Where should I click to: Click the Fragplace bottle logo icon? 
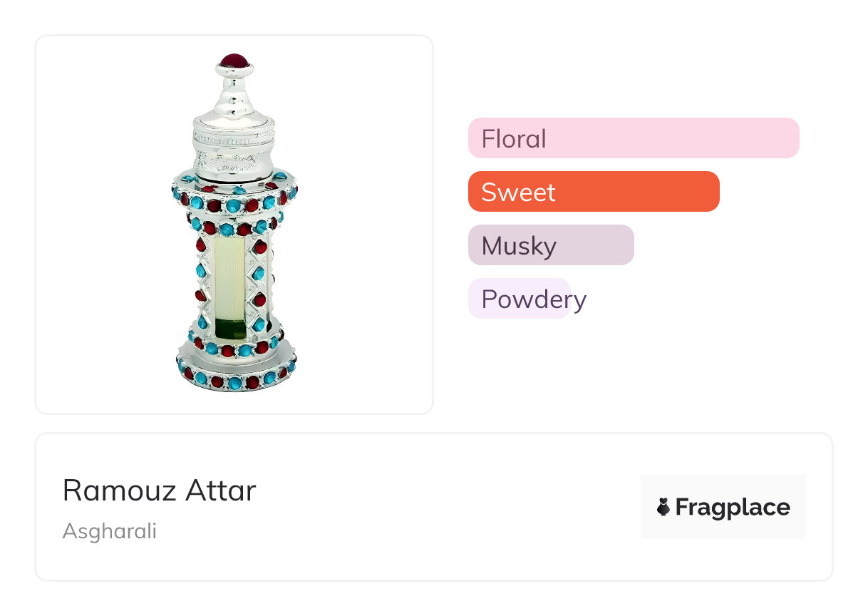click(663, 507)
